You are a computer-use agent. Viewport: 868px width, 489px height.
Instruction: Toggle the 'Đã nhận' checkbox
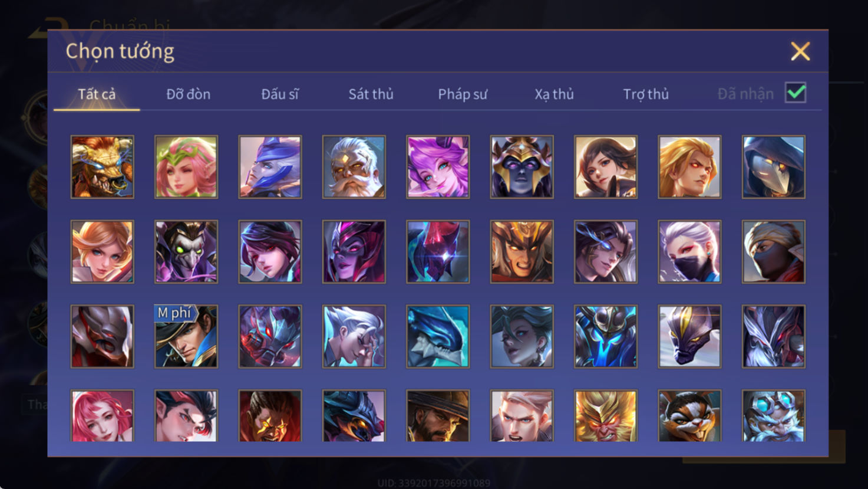(x=796, y=93)
